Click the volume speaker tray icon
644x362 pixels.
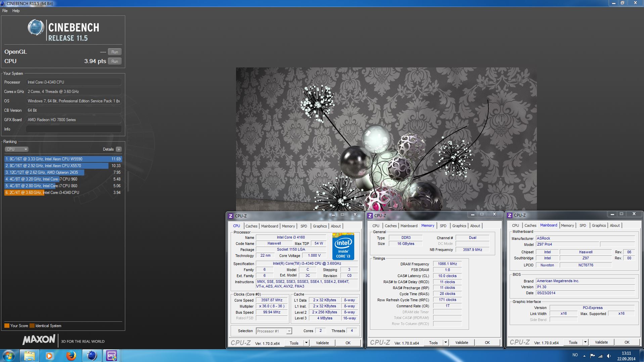tap(609, 356)
